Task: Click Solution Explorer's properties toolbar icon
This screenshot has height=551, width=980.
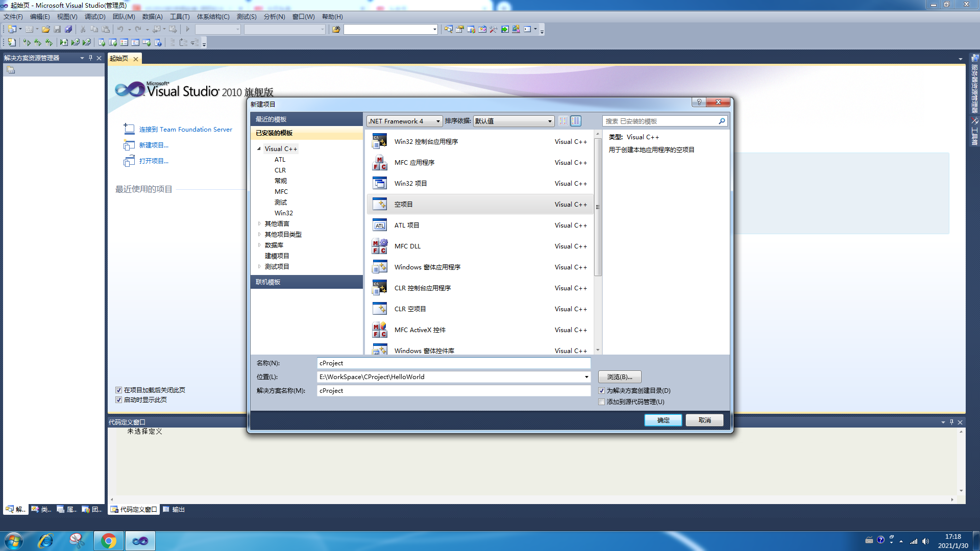Action: pos(11,70)
